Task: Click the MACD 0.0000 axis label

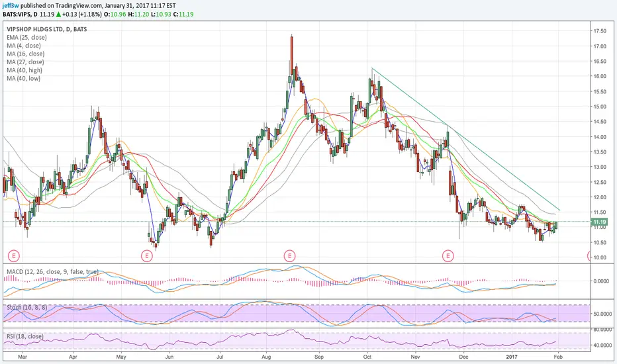Action: pos(601,281)
